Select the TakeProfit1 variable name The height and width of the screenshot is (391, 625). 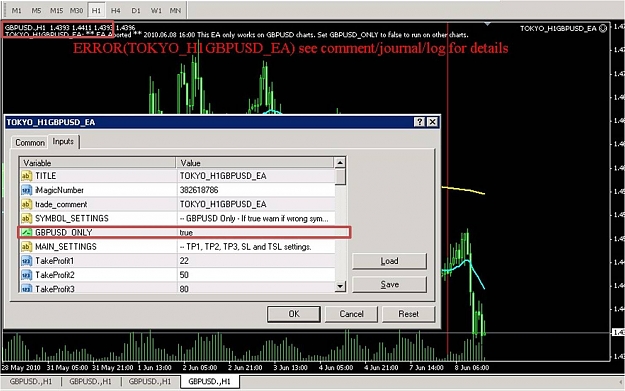pyautogui.click(x=55, y=261)
